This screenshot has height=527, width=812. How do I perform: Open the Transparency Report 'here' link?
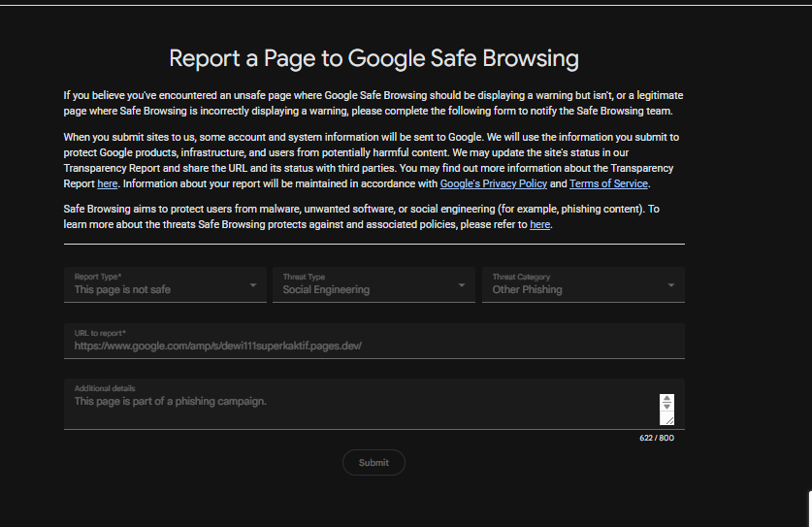pyautogui.click(x=107, y=183)
